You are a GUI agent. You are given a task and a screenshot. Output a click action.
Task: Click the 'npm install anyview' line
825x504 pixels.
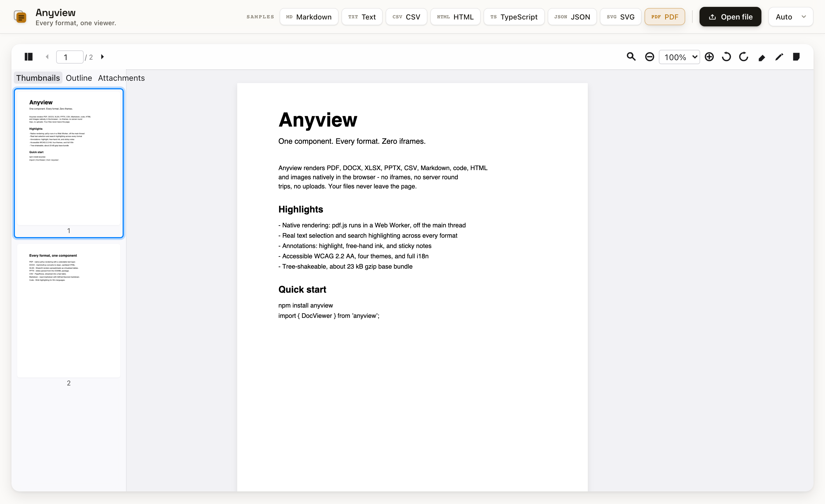(306, 305)
